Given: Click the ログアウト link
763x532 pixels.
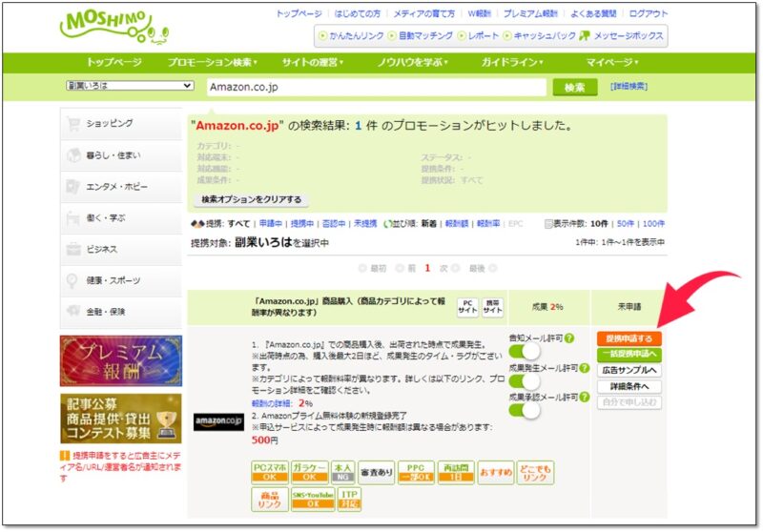Looking at the screenshot, I should [649, 13].
